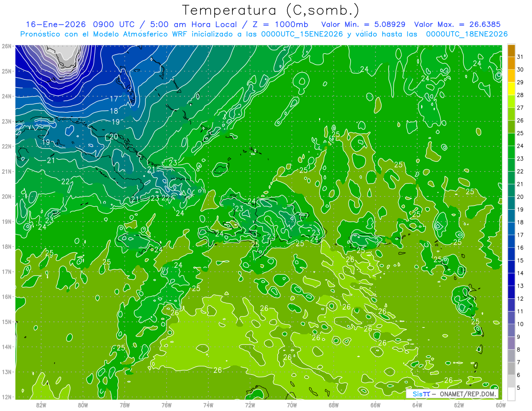Viewport: 532px width, 411px height.
Task: Click the '80W' longitude axis label
Action: pos(83,405)
